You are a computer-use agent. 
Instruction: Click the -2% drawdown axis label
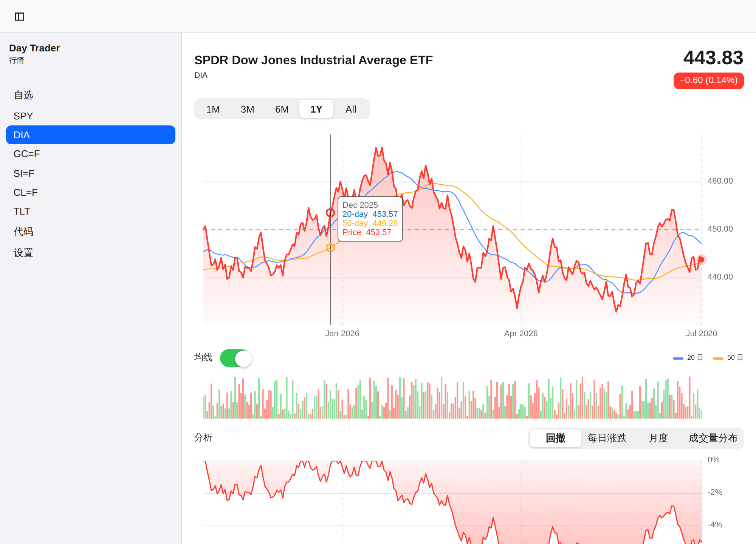pos(714,492)
